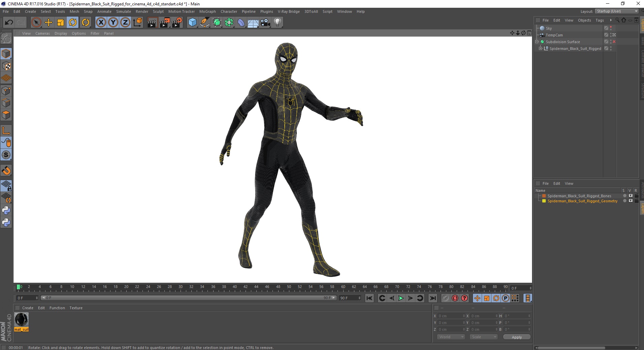Add a Floor environment object
This screenshot has width=644, height=350.
pos(253,23)
